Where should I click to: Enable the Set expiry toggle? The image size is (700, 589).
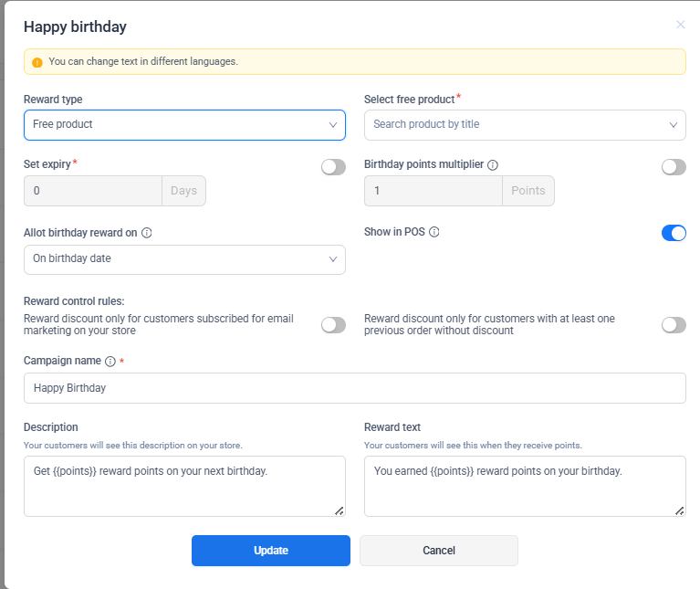[333, 167]
